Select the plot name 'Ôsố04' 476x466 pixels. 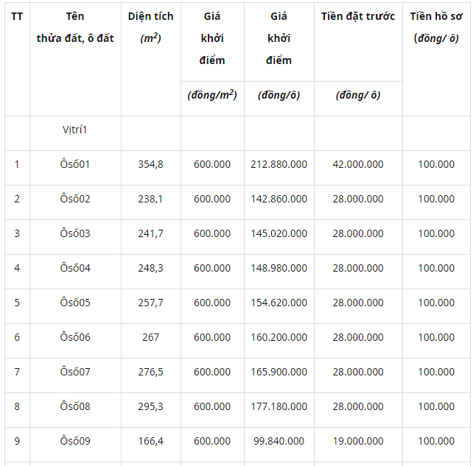pyautogui.click(x=75, y=268)
